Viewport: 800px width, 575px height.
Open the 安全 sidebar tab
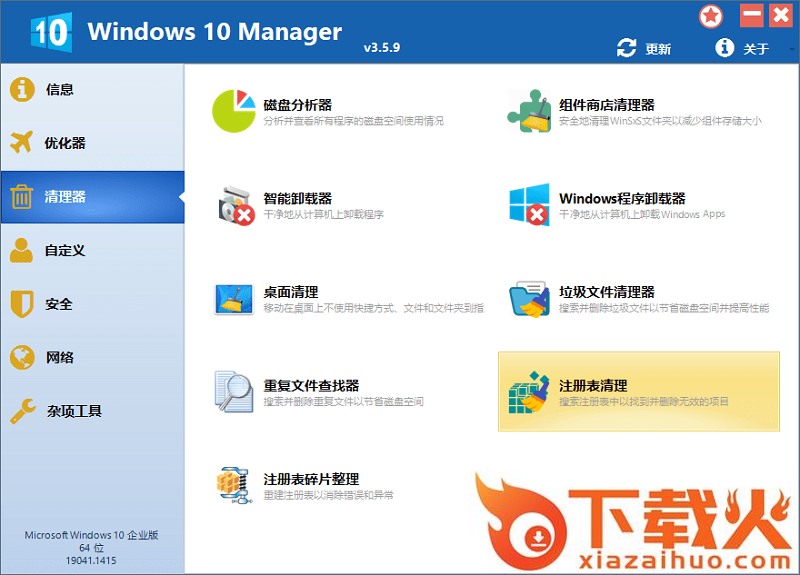pos(58,304)
